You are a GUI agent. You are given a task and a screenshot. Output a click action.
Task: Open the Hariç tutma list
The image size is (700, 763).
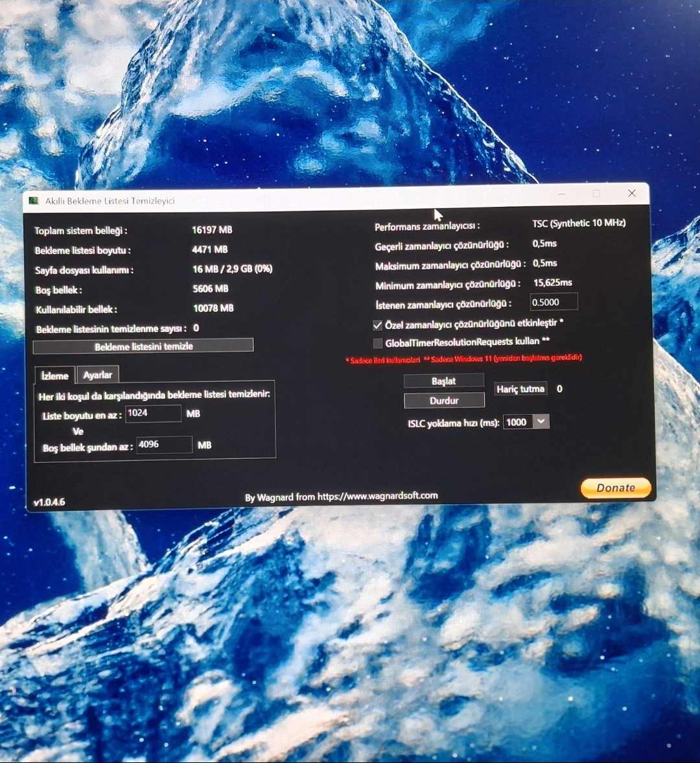[x=520, y=389]
